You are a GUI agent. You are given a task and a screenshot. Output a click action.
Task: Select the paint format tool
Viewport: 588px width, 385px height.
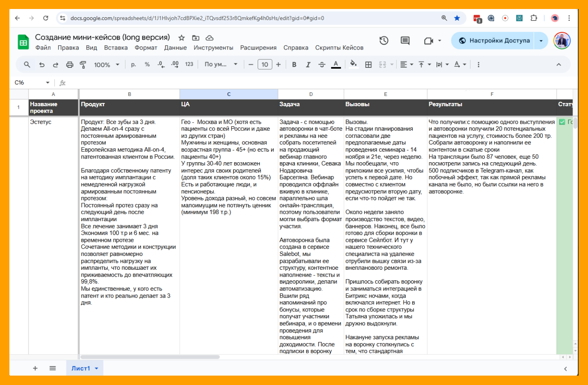83,65
